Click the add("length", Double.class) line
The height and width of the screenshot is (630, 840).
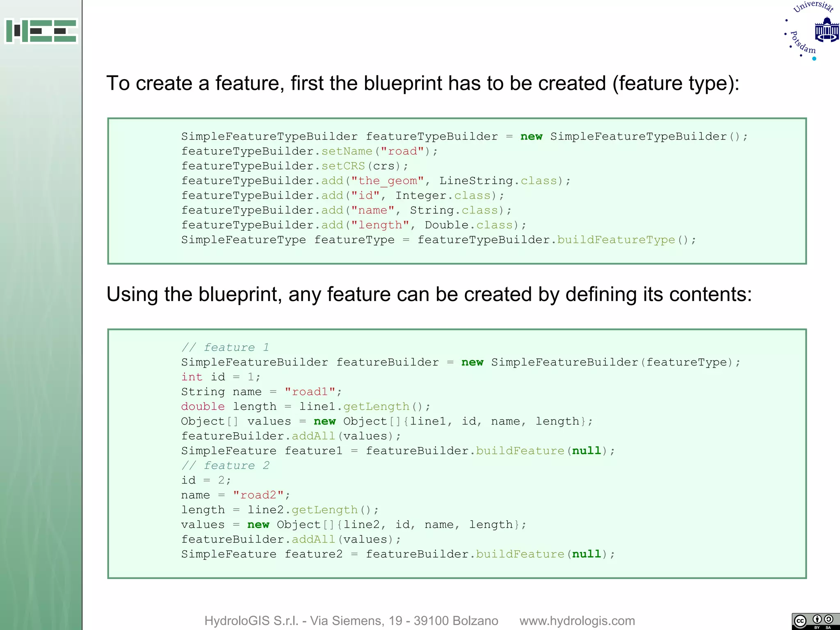tap(354, 225)
